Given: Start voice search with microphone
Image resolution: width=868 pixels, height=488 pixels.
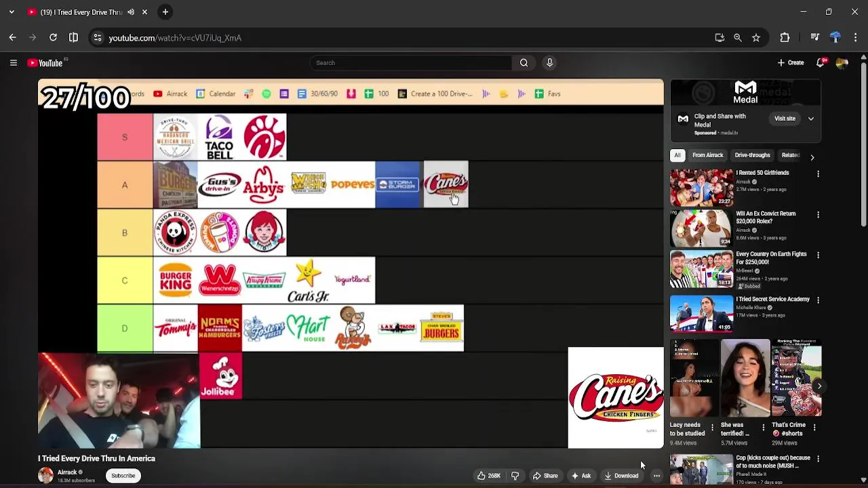Looking at the screenshot, I should (549, 63).
